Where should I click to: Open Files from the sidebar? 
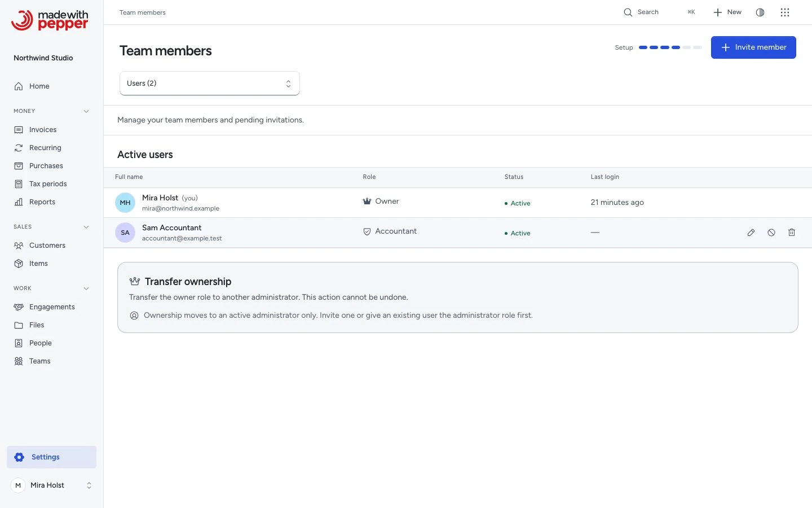point(51,325)
